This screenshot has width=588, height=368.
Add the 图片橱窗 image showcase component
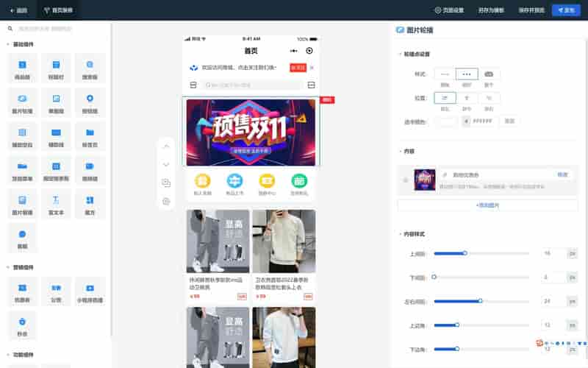coord(22,205)
